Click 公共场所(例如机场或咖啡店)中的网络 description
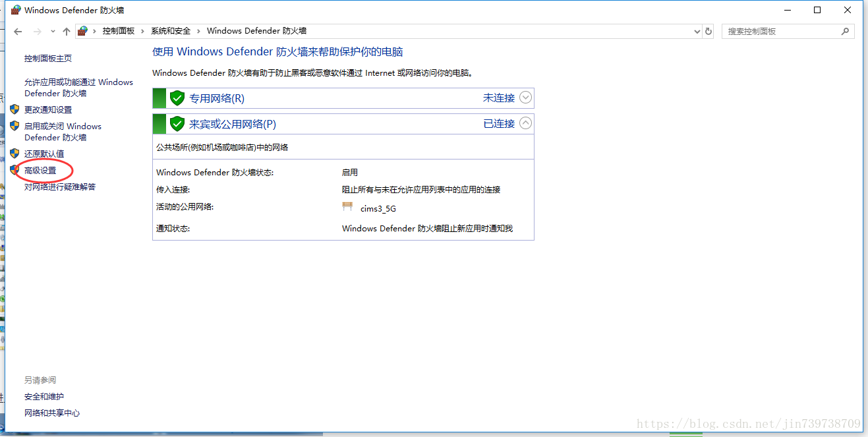868x437 pixels. 222,148
